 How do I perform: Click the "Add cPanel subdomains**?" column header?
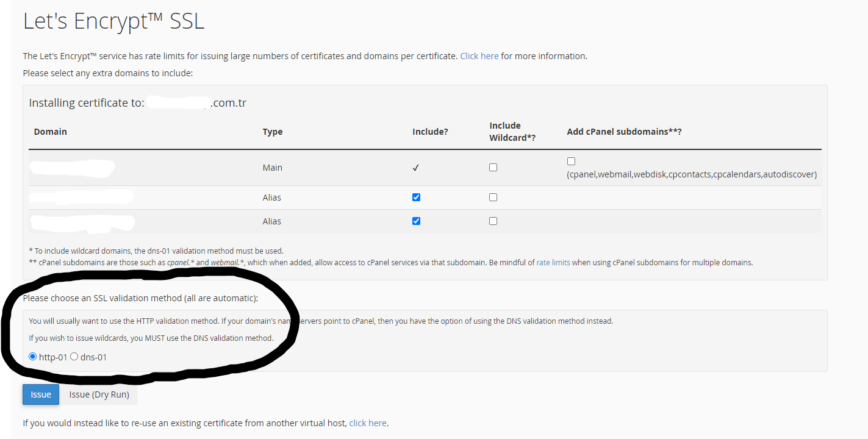click(x=624, y=132)
